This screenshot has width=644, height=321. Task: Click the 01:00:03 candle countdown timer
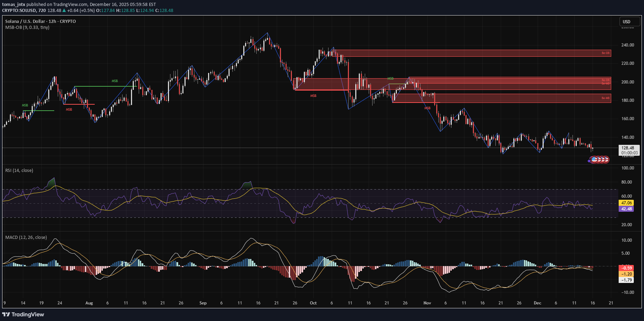tap(630, 153)
